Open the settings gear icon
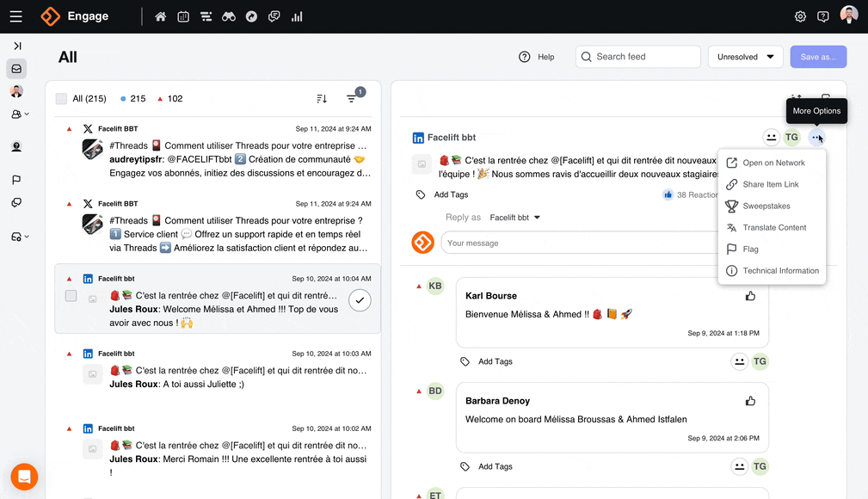Screen dimensions: 868x499 [x=800, y=16]
